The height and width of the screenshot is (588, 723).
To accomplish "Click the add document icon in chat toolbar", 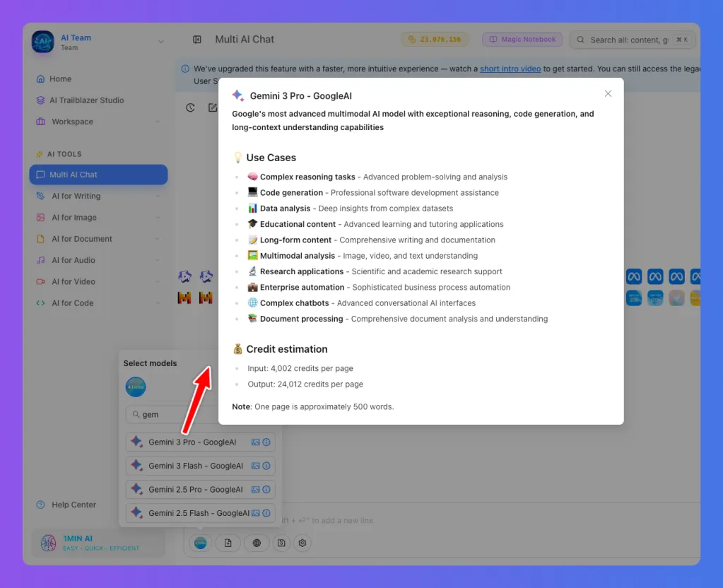I will [x=228, y=543].
